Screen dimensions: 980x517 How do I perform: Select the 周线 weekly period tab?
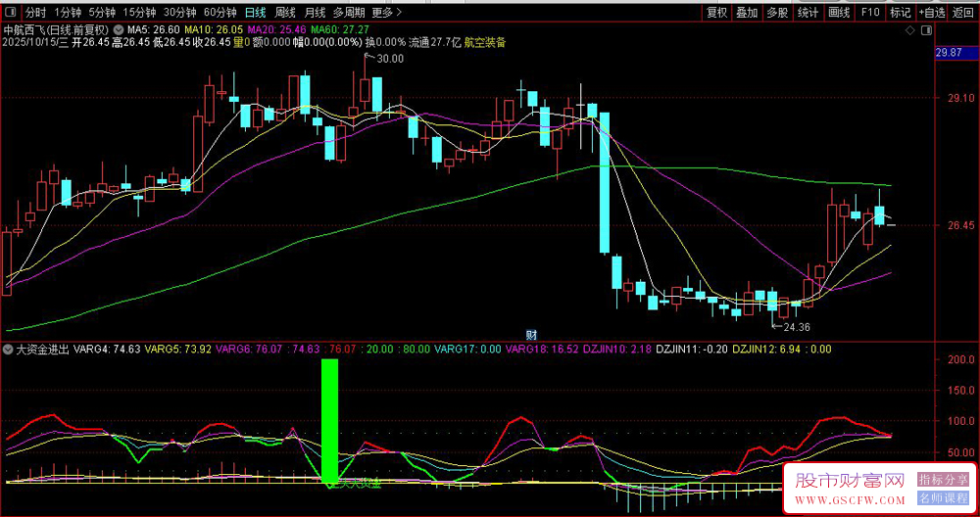tap(285, 13)
